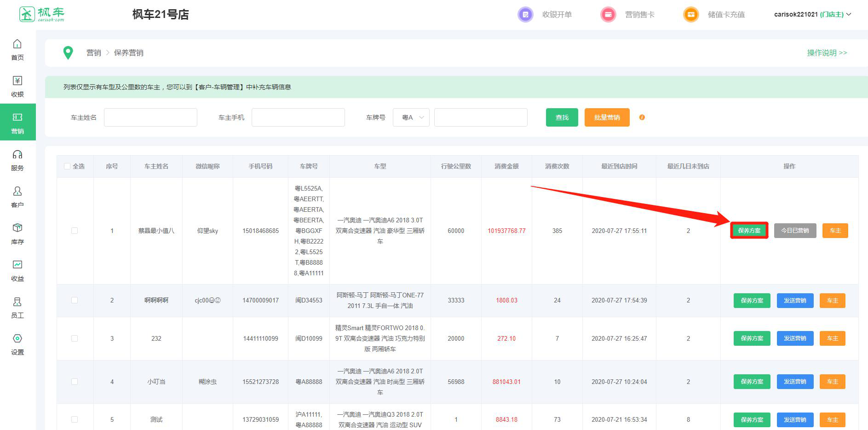Click the 最近到店时间 column header

619,166
